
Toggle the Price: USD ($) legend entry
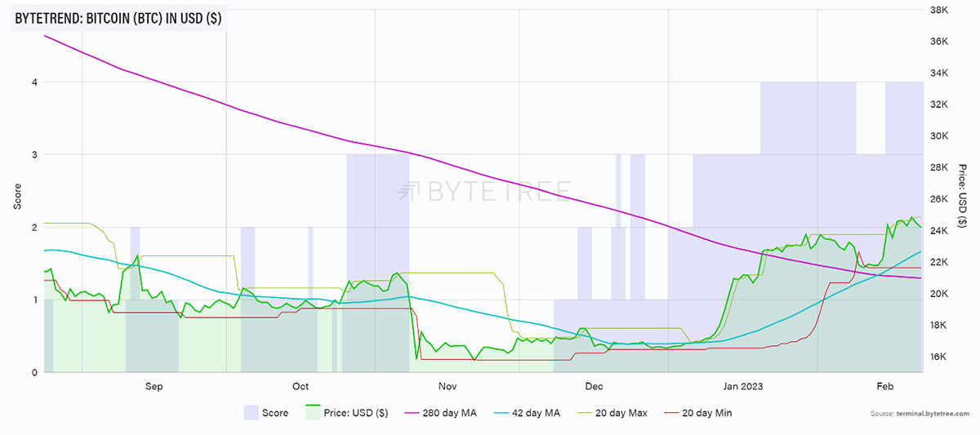[x=347, y=413]
